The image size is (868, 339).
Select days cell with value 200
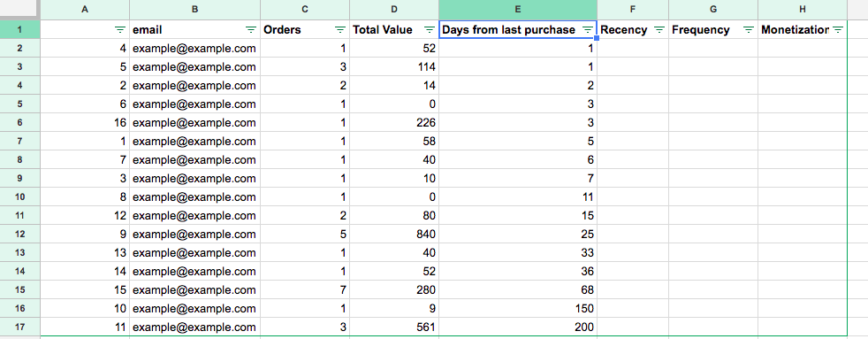[x=518, y=327]
